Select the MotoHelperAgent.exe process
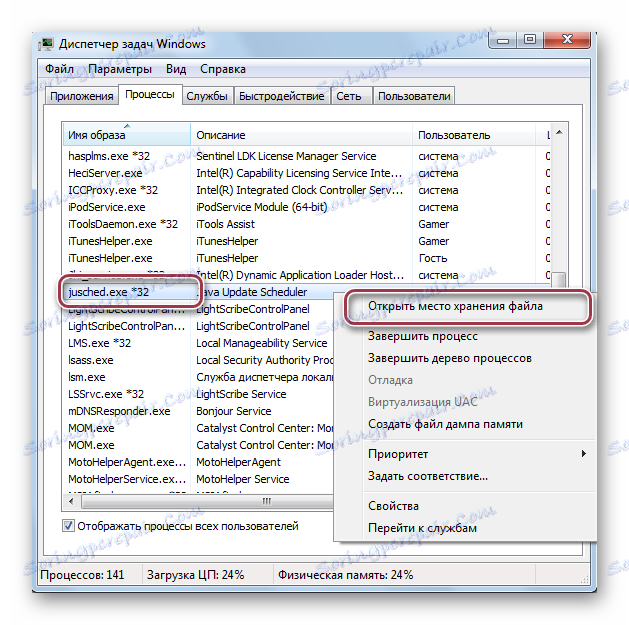Viewport: 629px width, 625px height. point(127,463)
